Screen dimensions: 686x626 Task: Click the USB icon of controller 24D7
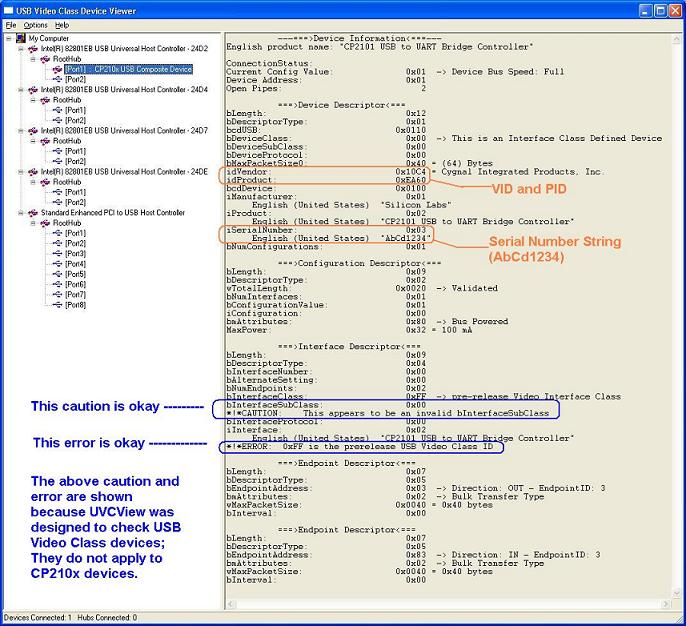tap(33, 131)
